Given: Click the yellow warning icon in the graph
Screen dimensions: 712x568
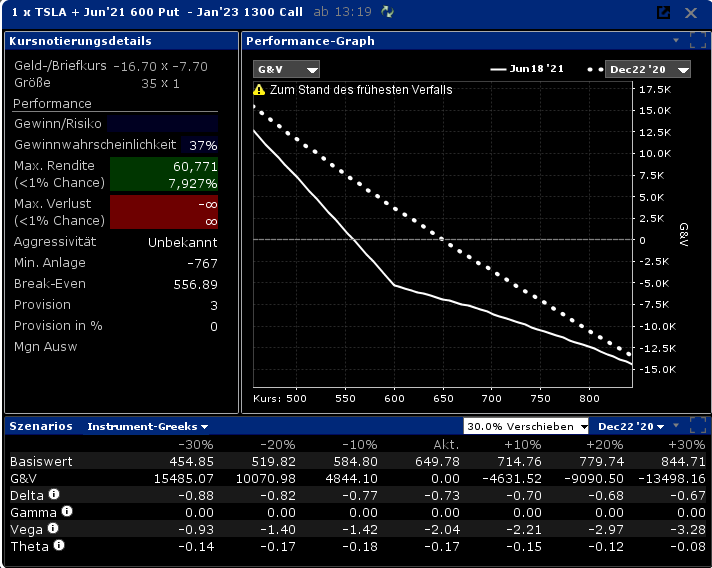Looking at the screenshot, I should pos(259,90).
